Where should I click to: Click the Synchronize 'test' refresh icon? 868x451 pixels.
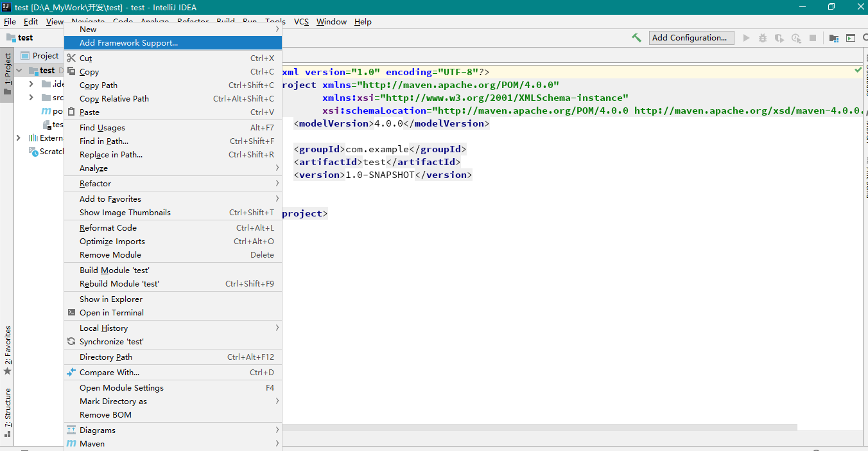[71, 342]
